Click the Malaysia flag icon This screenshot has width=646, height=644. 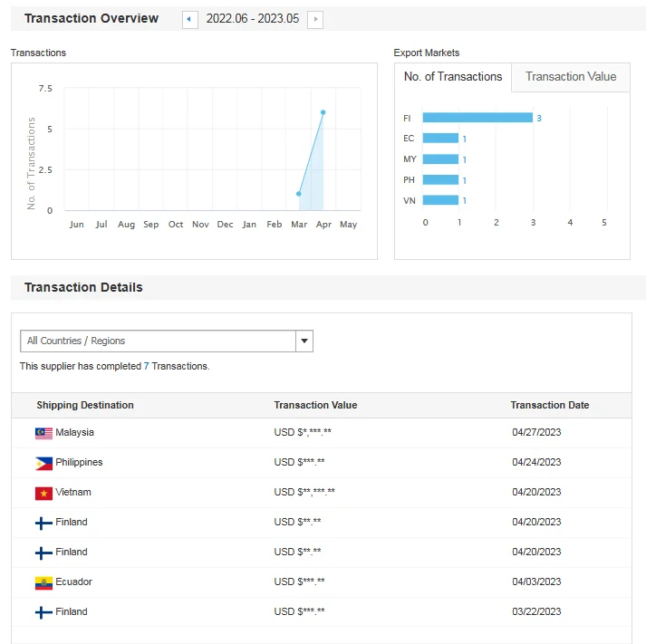pos(43,433)
